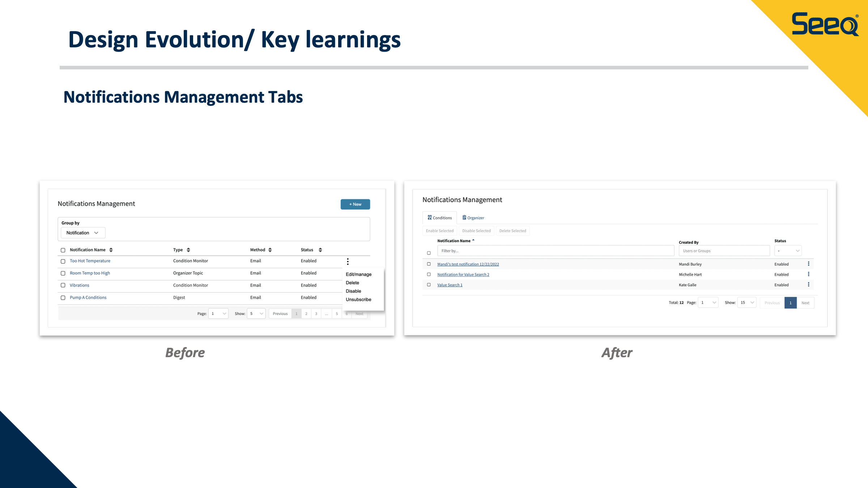This screenshot has width=868, height=488.
Task: Expand the Group by Notification dropdown
Action: click(x=83, y=233)
